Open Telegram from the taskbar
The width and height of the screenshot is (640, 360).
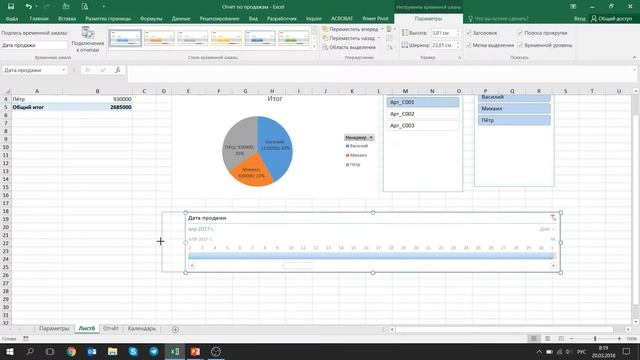pyautogui.click(x=154, y=351)
